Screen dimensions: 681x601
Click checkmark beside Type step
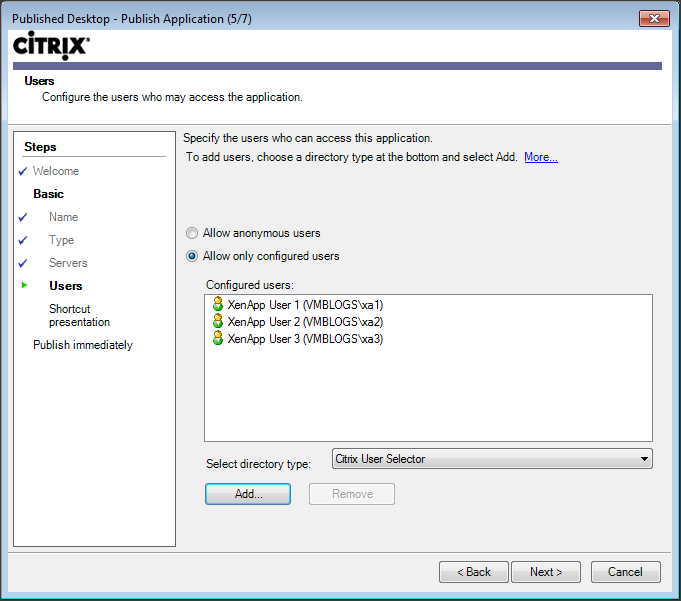23,240
